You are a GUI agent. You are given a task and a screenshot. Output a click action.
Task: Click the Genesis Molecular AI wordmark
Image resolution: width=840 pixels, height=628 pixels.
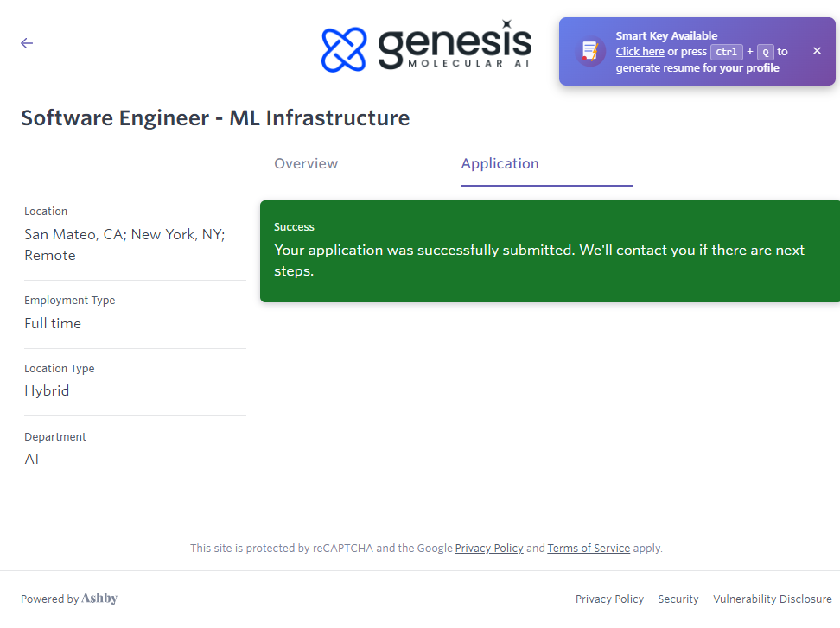(455, 48)
